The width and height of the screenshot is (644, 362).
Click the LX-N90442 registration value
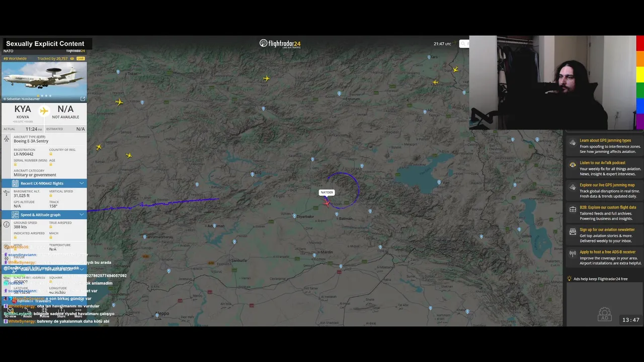tap(24, 154)
